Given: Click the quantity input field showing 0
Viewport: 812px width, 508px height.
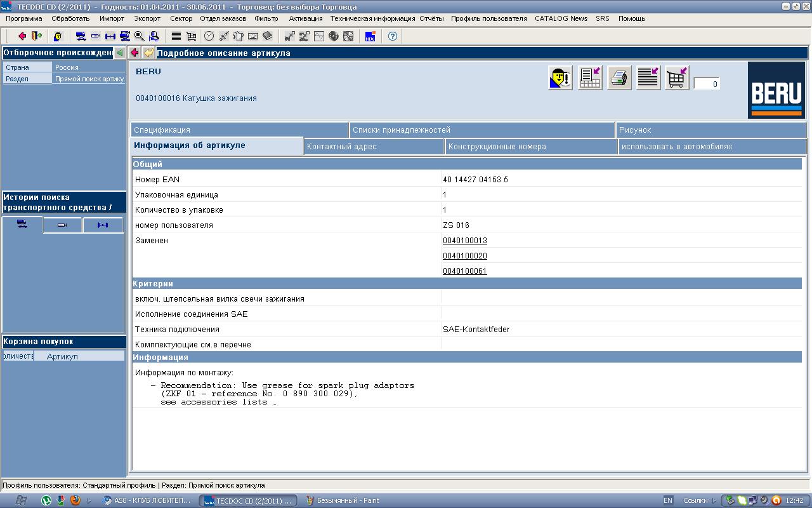Looking at the screenshot, I should pos(707,84).
